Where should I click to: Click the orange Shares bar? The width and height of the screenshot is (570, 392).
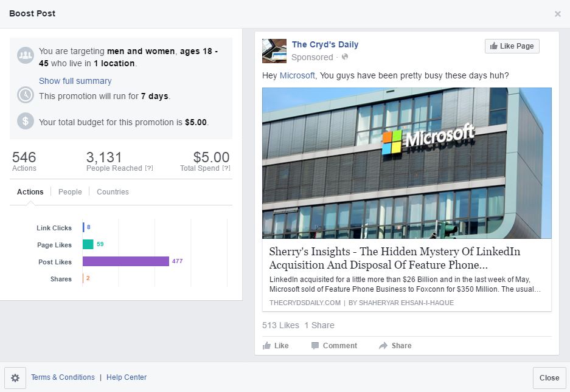[83, 278]
